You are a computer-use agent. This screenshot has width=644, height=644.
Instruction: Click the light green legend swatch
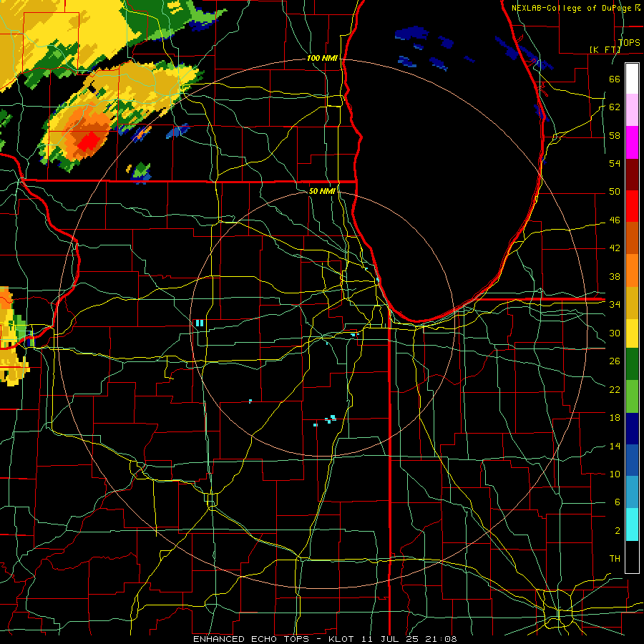[x=632, y=396]
